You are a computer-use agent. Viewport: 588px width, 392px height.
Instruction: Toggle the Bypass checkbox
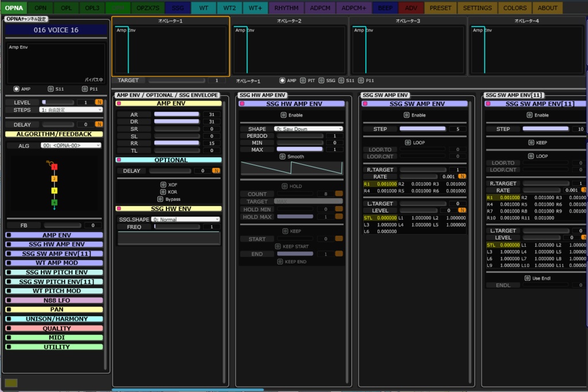(x=161, y=199)
